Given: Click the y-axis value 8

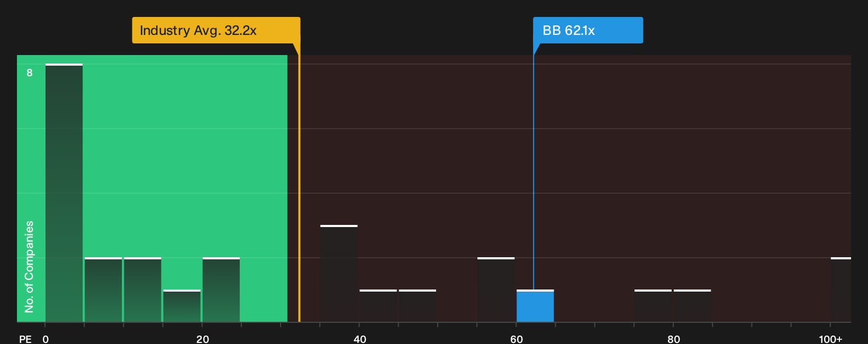Looking at the screenshot, I should pyautogui.click(x=30, y=73).
